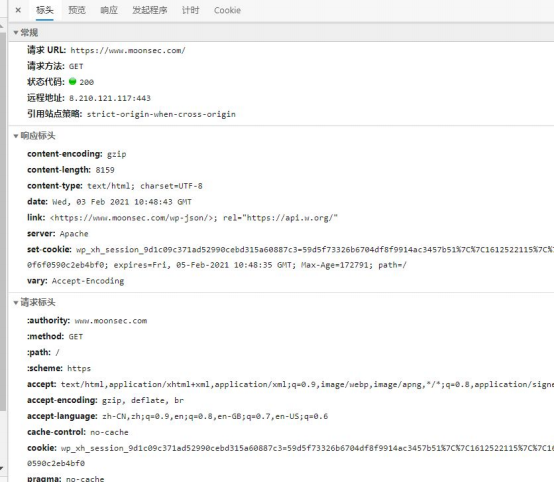The width and height of the screenshot is (554, 482).
Task: Close the request details panel
Action: click(x=18, y=10)
